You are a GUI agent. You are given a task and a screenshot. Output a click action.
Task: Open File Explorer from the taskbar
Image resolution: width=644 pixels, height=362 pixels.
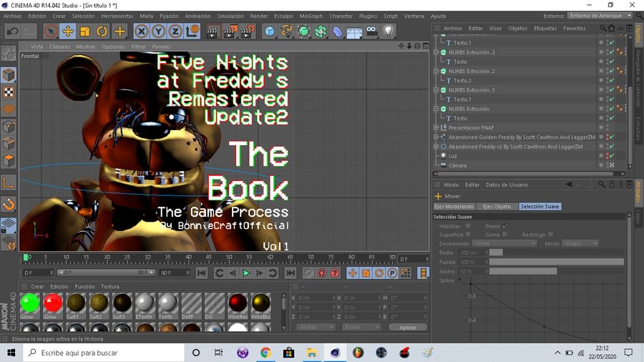(x=311, y=353)
